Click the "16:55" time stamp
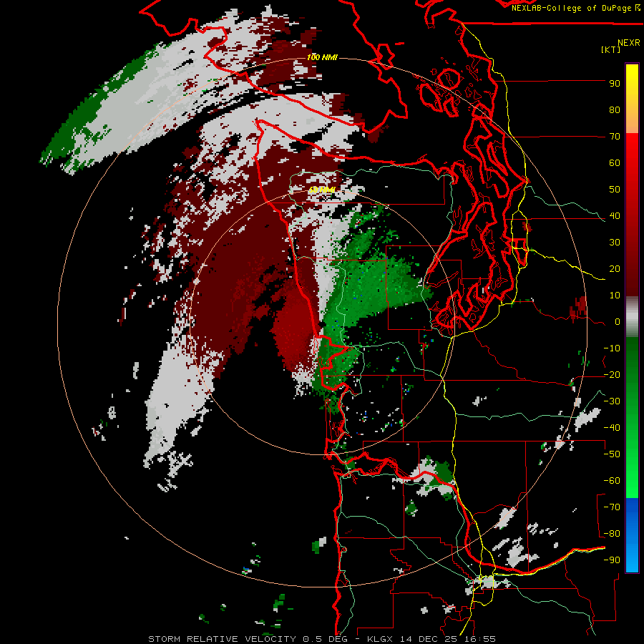This screenshot has height=644, width=644. pos(481,639)
